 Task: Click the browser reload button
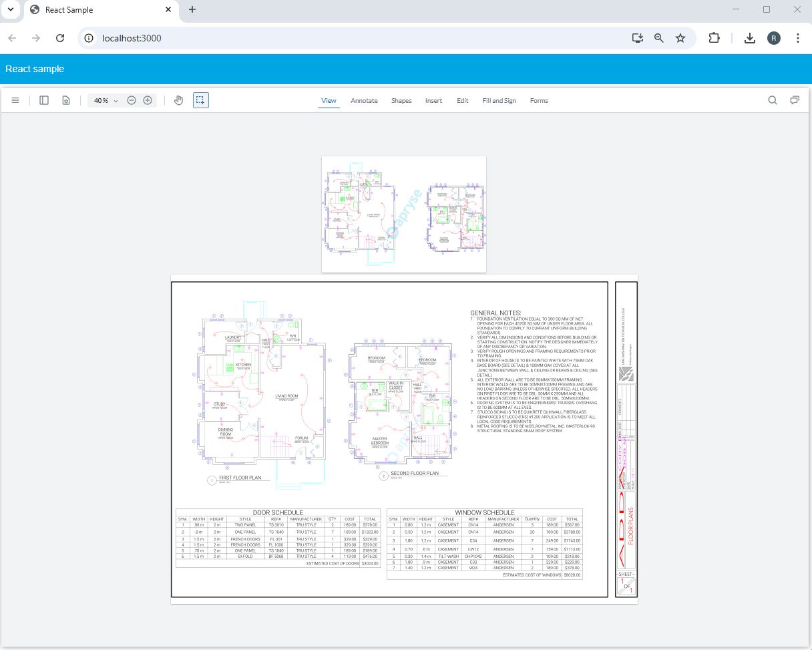tap(60, 38)
